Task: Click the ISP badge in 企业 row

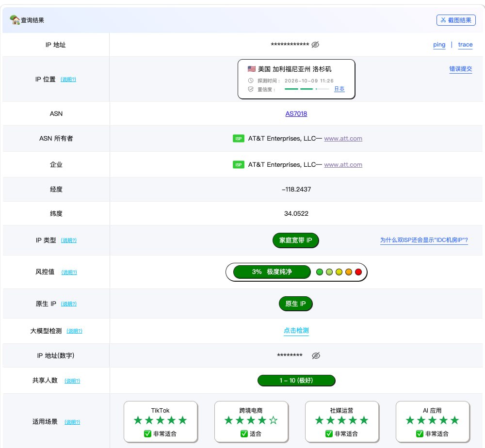Action: [x=239, y=165]
